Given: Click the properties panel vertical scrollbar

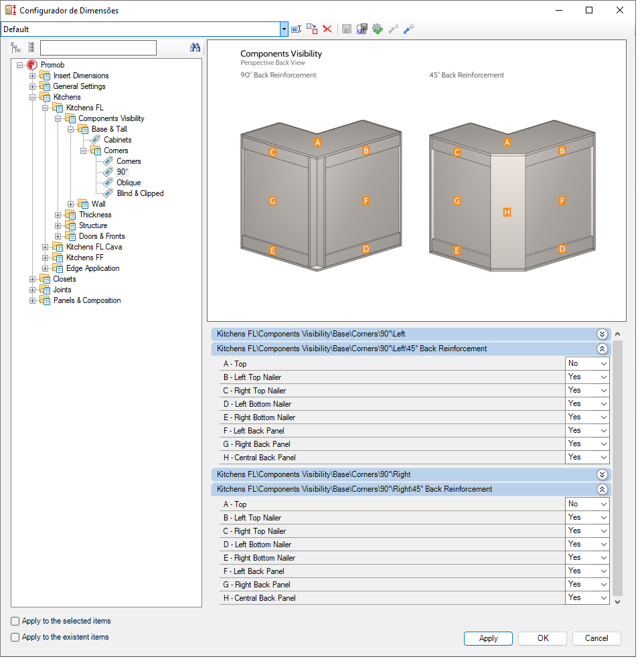Looking at the screenshot, I should pos(617,468).
